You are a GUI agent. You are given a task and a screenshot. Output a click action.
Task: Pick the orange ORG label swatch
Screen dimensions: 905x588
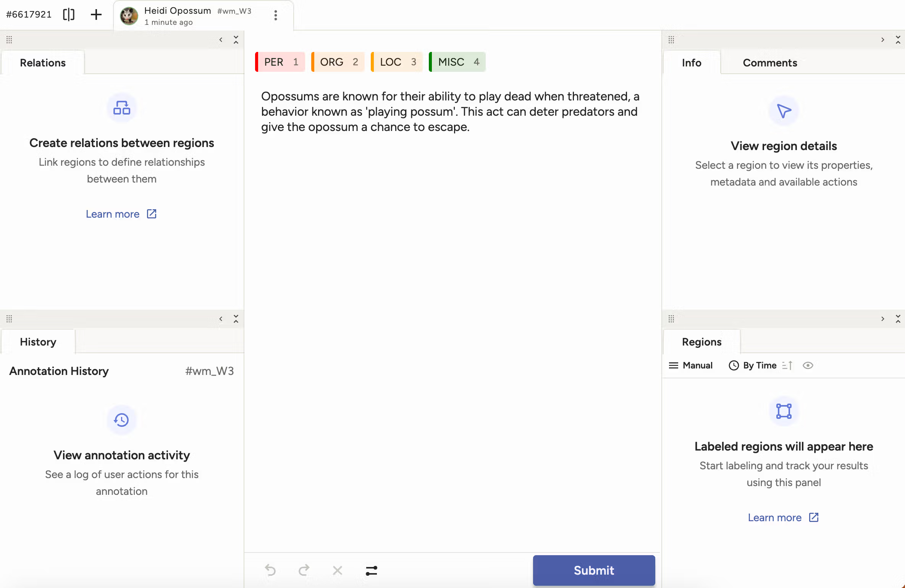[338, 62]
